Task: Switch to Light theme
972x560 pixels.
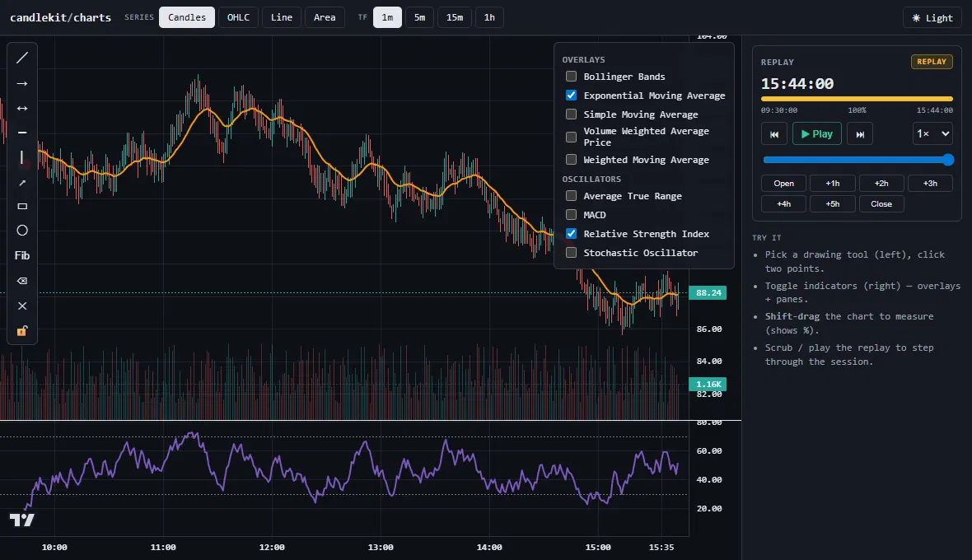Action: [x=932, y=17]
